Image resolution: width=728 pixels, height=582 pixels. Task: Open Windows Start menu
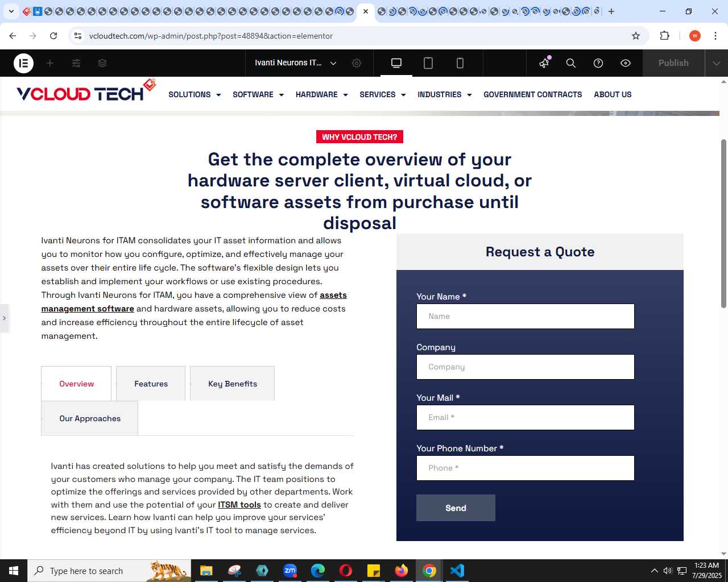pyautogui.click(x=14, y=571)
